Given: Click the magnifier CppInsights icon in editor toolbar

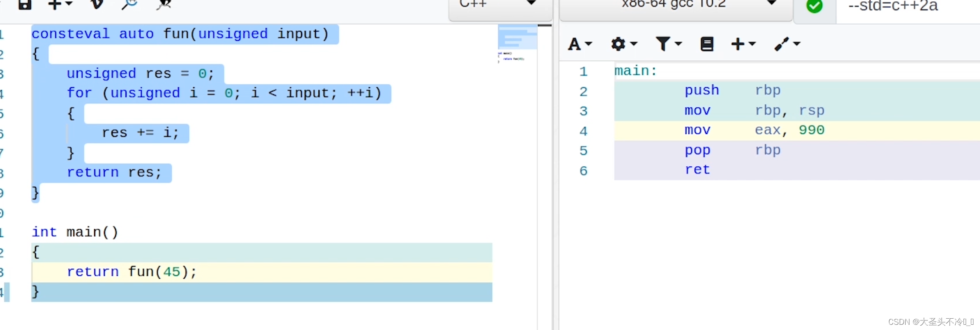Looking at the screenshot, I should coord(130,4).
